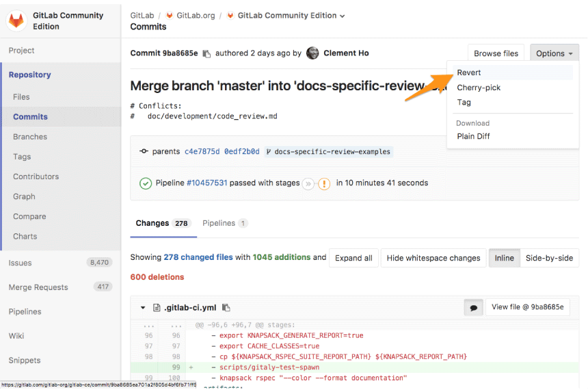The height and width of the screenshot is (392, 588).
Task: Click the parents commit graph icon
Action: [x=144, y=151]
